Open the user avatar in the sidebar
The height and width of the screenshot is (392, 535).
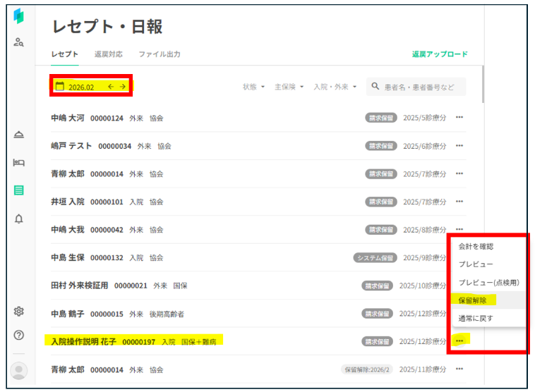click(x=19, y=371)
